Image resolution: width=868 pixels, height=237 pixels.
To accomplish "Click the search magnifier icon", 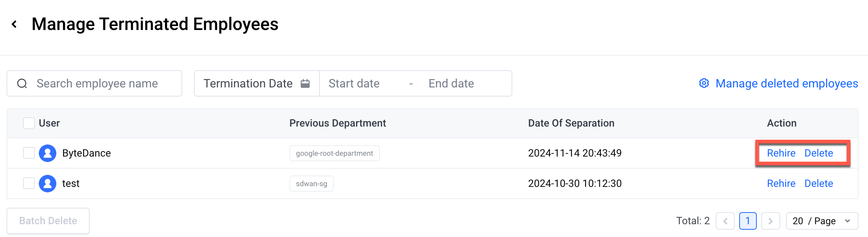I will [22, 84].
